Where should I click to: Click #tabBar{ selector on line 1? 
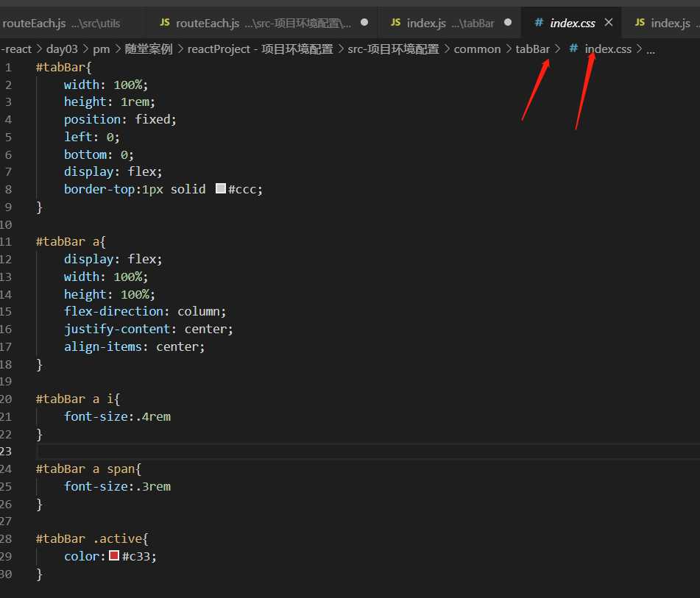click(x=63, y=68)
